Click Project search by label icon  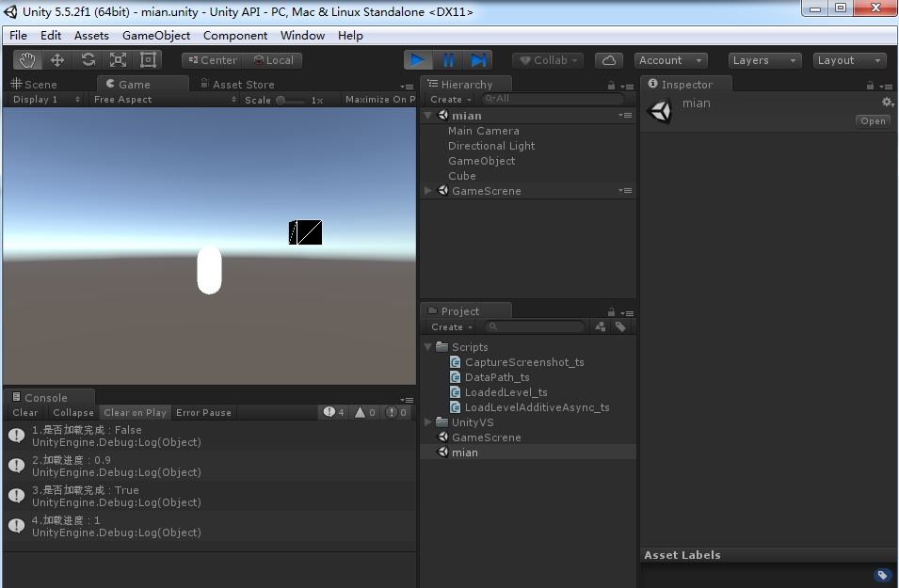pyautogui.click(x=620, y=326)
